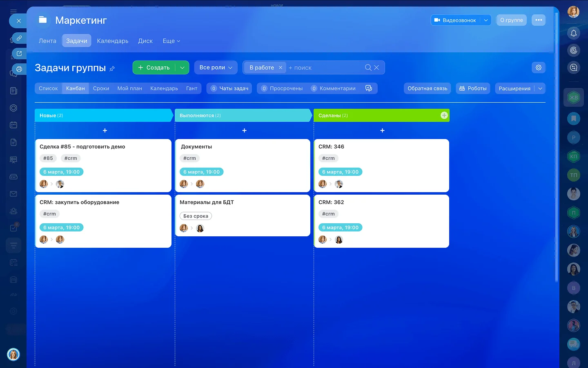The height and width of the screenshot is (368, 588).
Task: Select the Канбан view
Action: pyautogui.click(x=76, y=88)
